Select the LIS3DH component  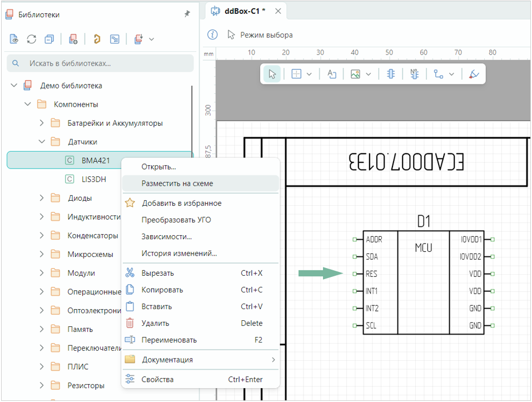click(95, 179)
